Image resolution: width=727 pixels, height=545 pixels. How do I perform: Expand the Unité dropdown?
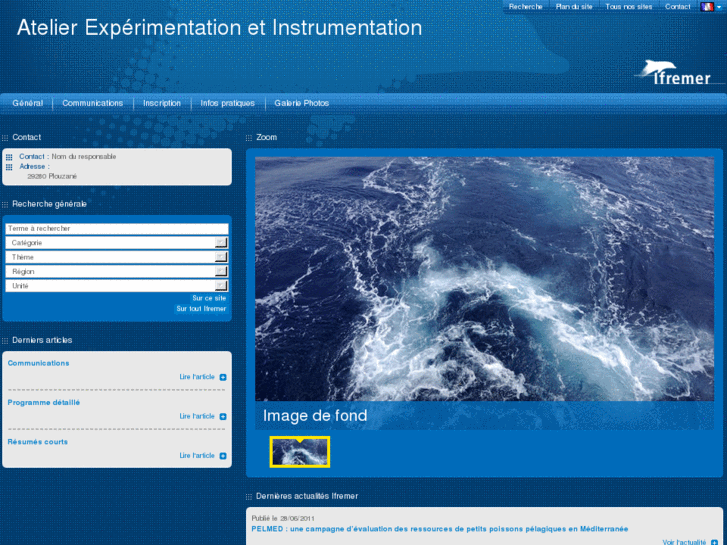pyautogui.click(x=221, y=286)
